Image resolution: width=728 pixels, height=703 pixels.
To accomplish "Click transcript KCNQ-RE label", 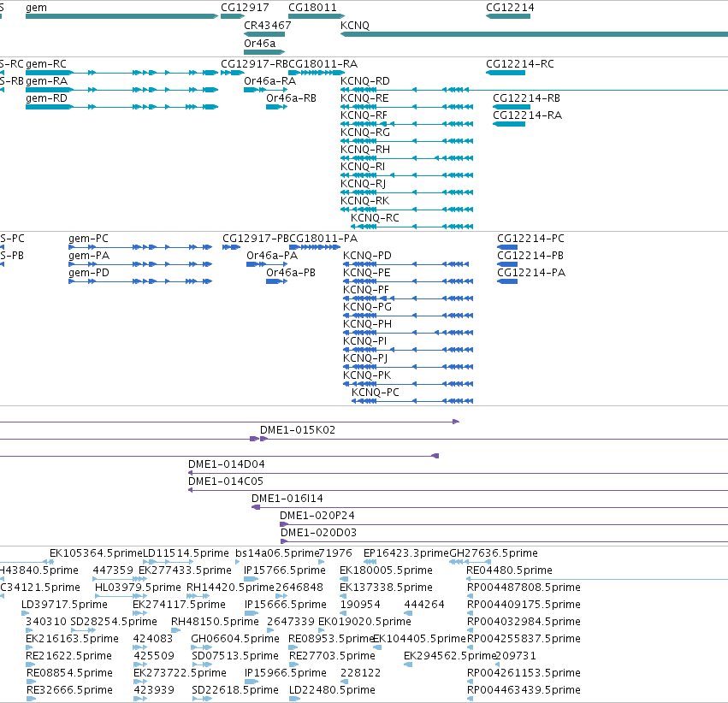I will pyautogui.click(x=364, y=98).
